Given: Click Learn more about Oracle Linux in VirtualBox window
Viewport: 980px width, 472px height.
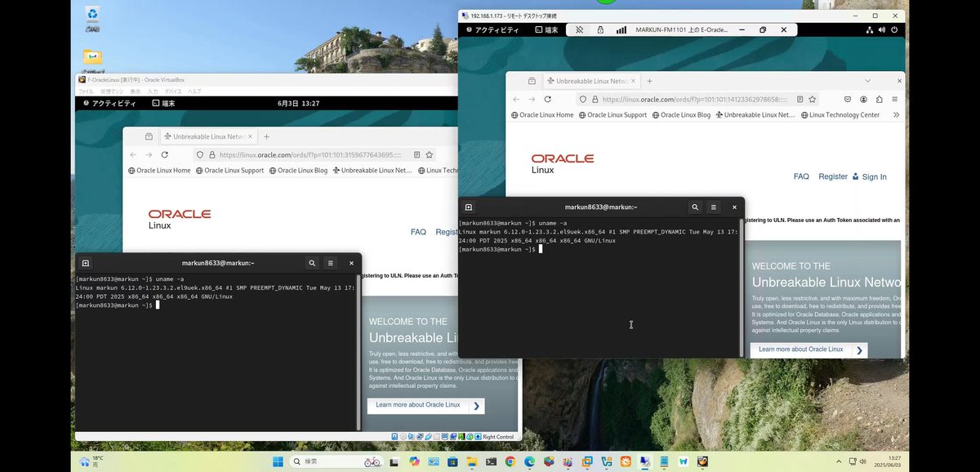Looking at the screenshot, I should coord(426,405).
